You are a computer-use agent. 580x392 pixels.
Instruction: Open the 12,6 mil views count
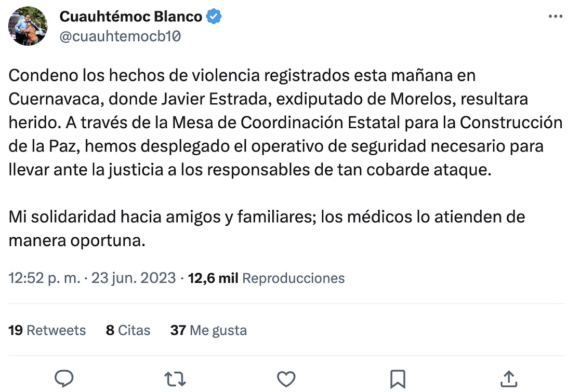pyautogui.click(x=213, y=278)
